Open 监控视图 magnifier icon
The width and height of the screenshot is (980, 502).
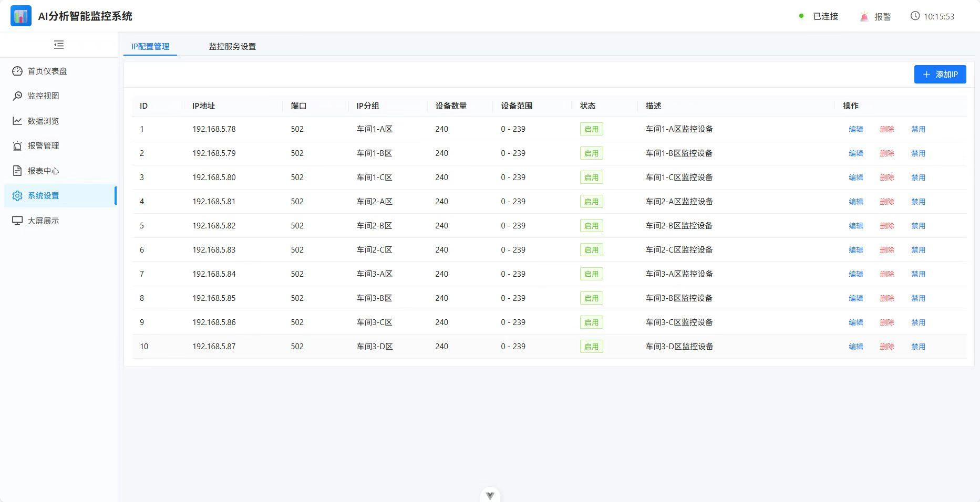point(17,96)
